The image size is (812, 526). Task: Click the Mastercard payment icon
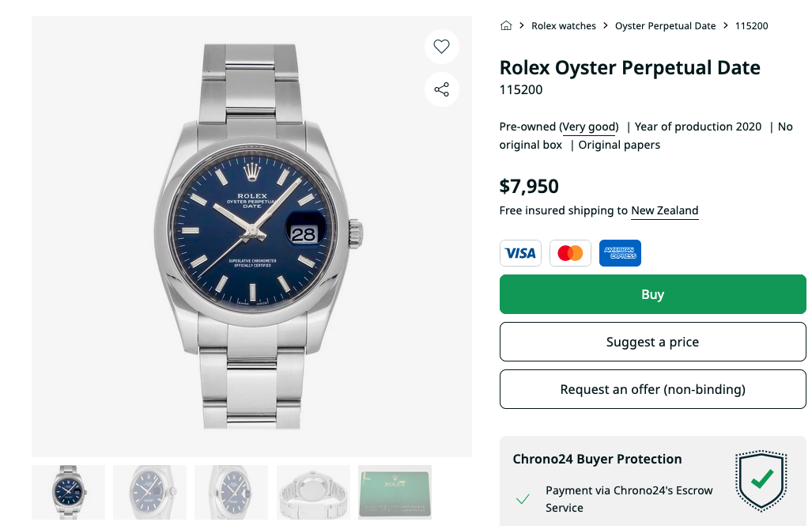[570, 253]
